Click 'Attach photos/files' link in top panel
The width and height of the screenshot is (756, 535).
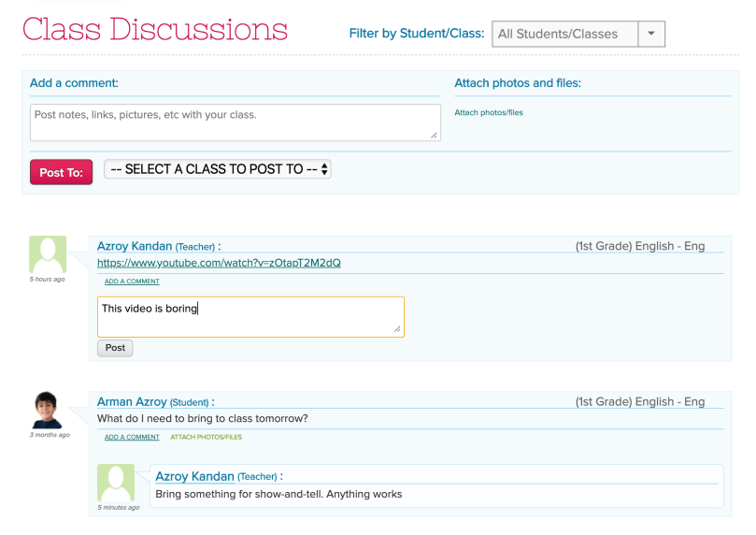click(489, 113)
